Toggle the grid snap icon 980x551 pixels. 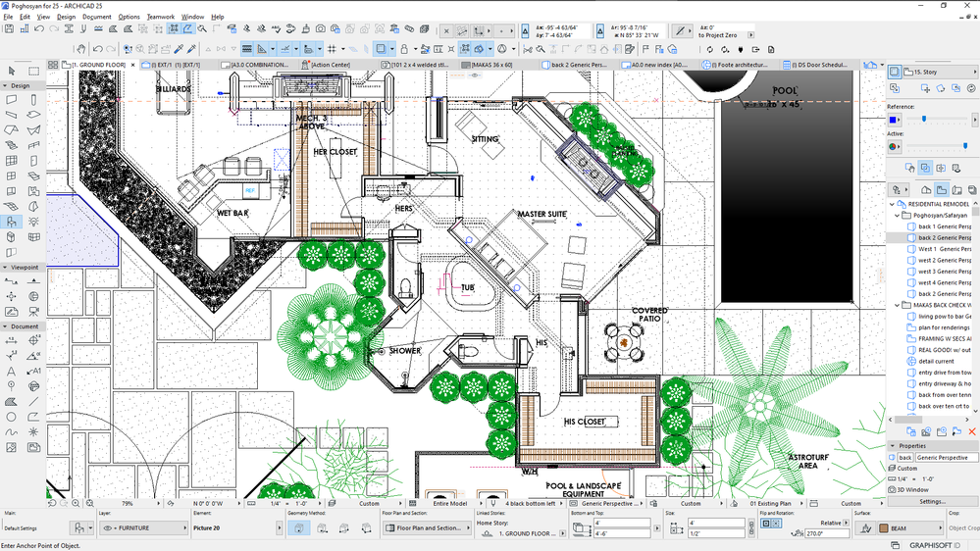point(332,49)
